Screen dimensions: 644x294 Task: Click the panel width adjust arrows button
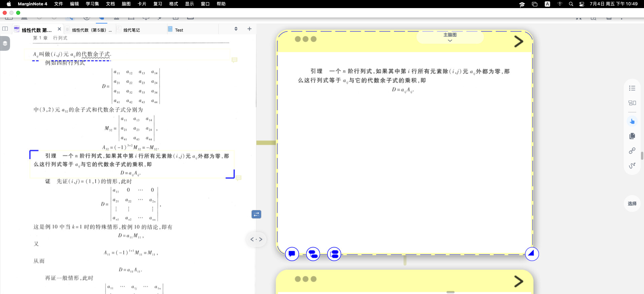(256, 239)
